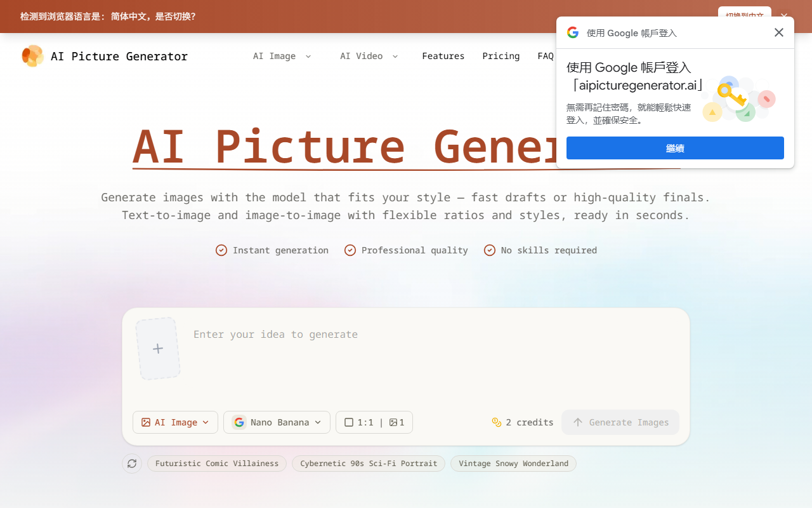Click the blue 繼續 continue button
This screenshot has width=812, height=508.
click(675, 148)
